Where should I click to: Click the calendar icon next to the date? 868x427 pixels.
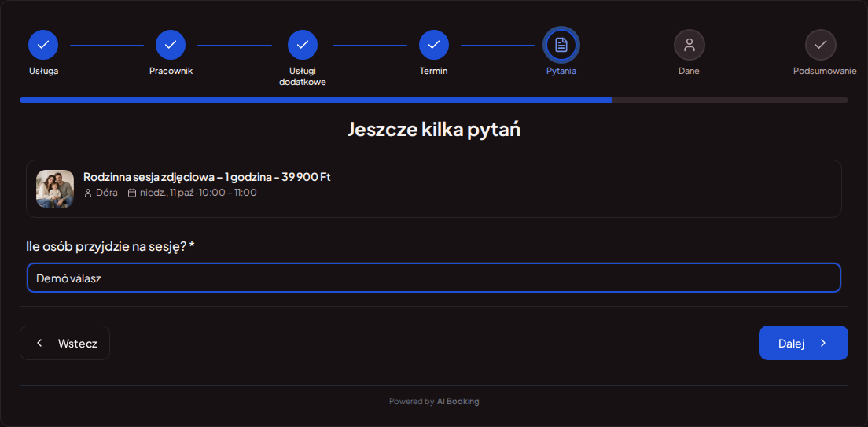pyautogui.click(x=132, y=193)
